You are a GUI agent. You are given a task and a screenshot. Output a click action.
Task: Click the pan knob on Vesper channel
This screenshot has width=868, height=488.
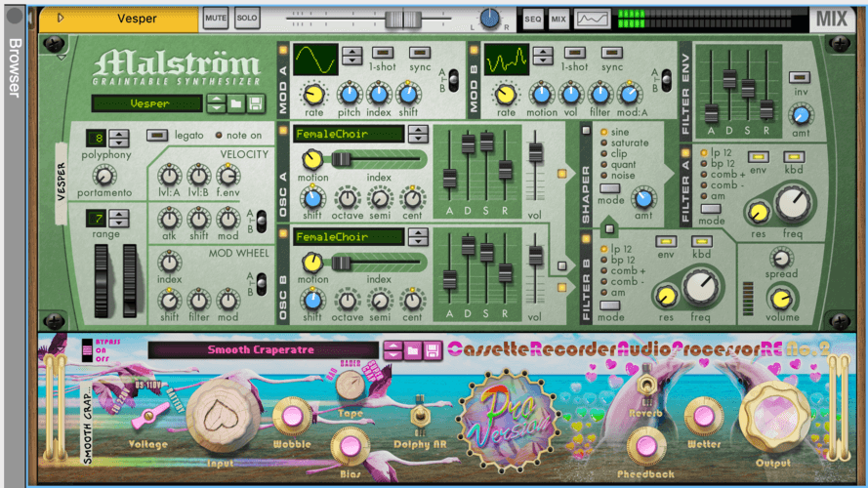pos(489,19)
